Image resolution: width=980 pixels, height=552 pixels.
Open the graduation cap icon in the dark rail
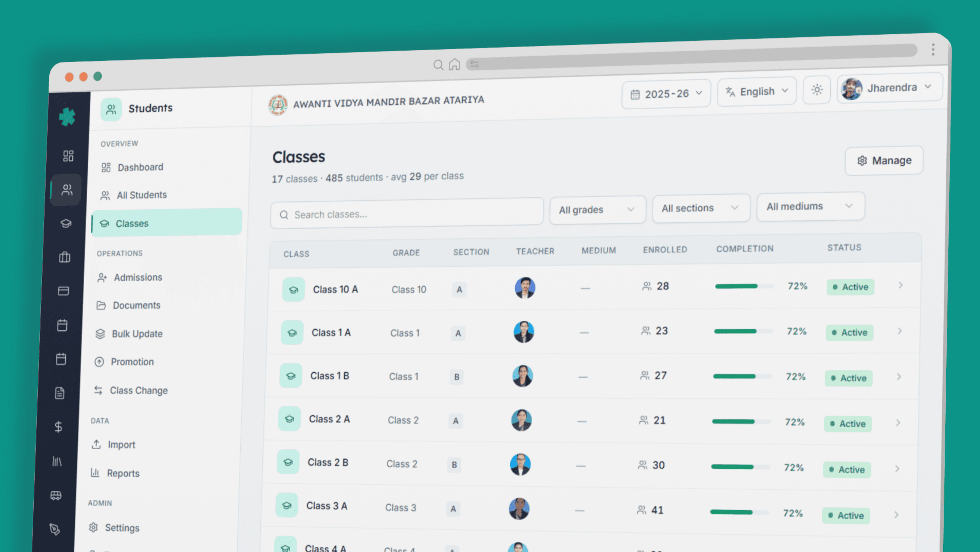[66, 223]
